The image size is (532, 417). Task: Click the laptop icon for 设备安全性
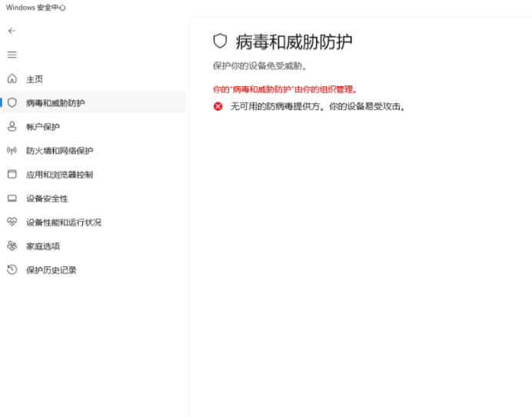tap(12, 198)
